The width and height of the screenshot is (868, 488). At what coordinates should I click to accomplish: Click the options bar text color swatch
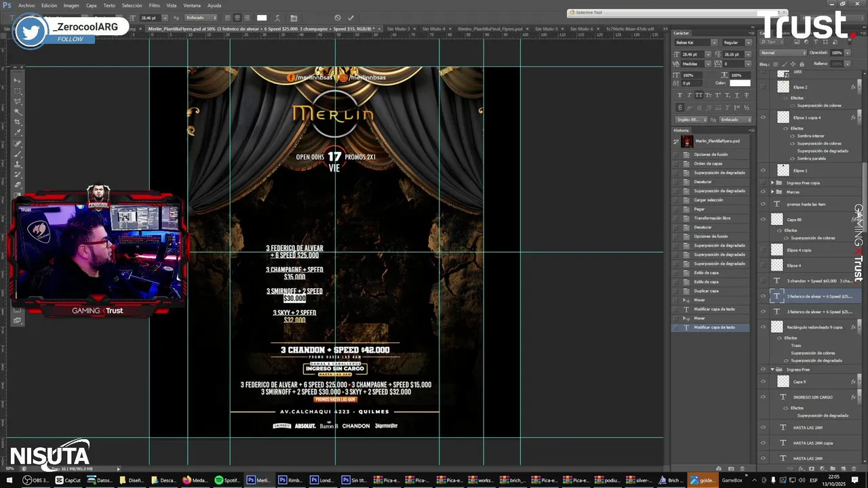[262, 18]
